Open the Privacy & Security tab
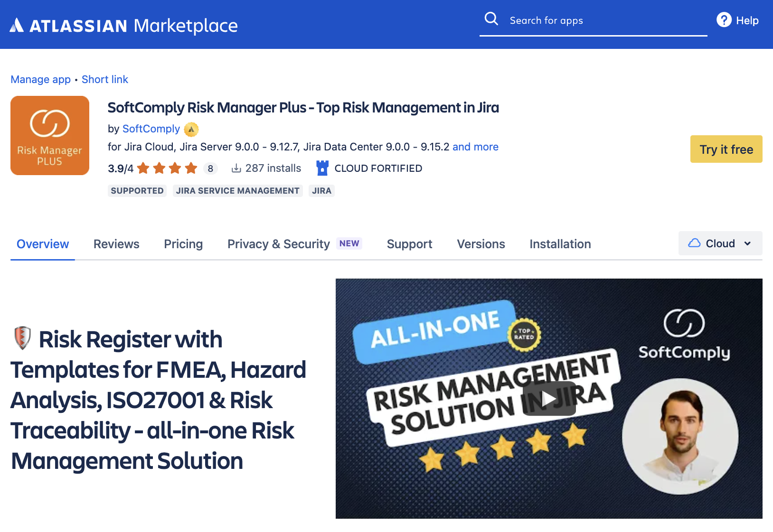This screenshot has height=532, width=773. tap(278, 244)
